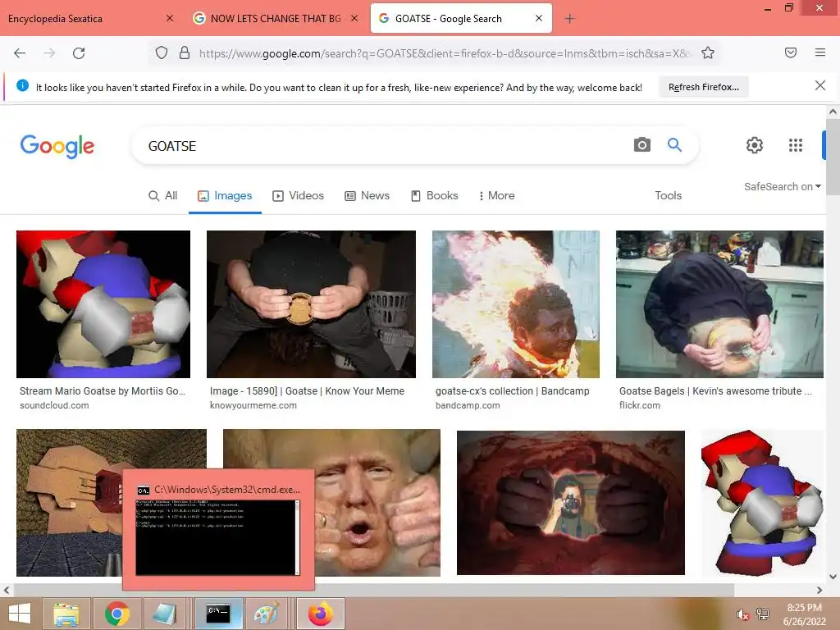Switch to the News tab
The height and width of the screenshot is (630, 840).
click(367, 195)
